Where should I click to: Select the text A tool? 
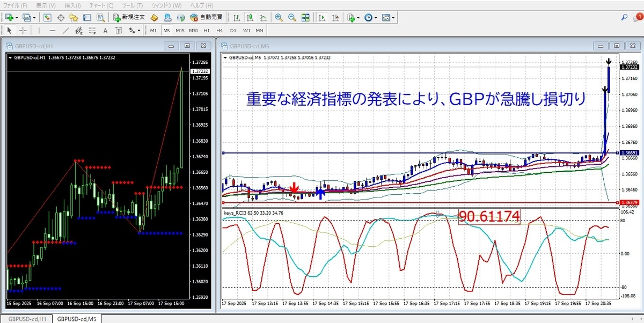coord(105,31)
